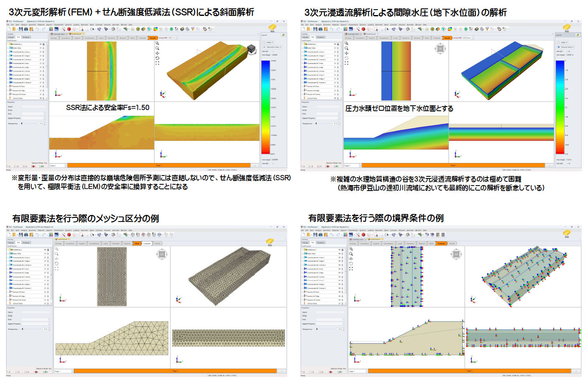
Task: Hide Water Table via eye icon in SSR window
Action: pyautogui.click(x=41, y=48)
